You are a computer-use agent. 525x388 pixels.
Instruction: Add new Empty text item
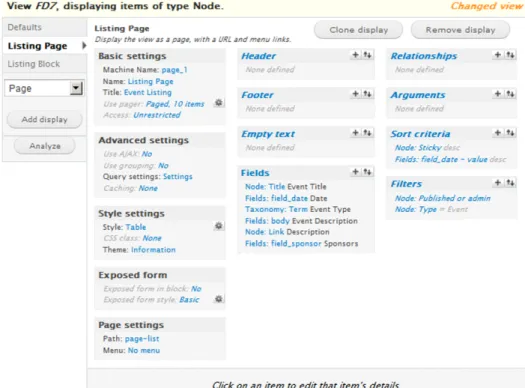coord(355,133)
